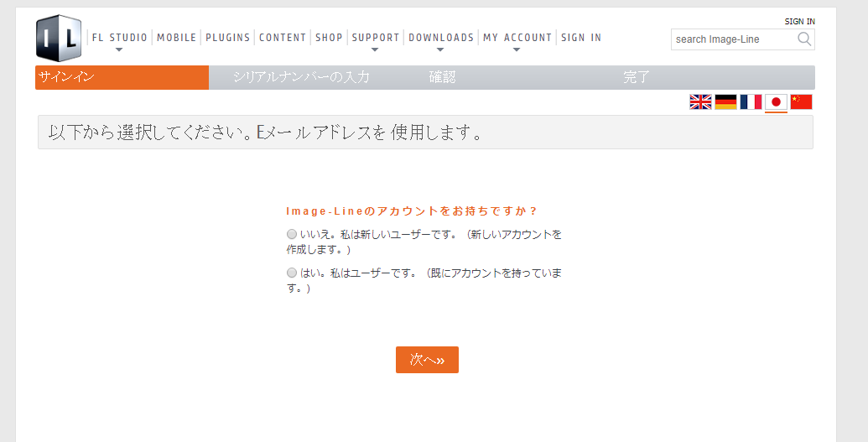Screen dimensions: 868x442
Task: Open the PLUGINS menu item
Action: 227,38
